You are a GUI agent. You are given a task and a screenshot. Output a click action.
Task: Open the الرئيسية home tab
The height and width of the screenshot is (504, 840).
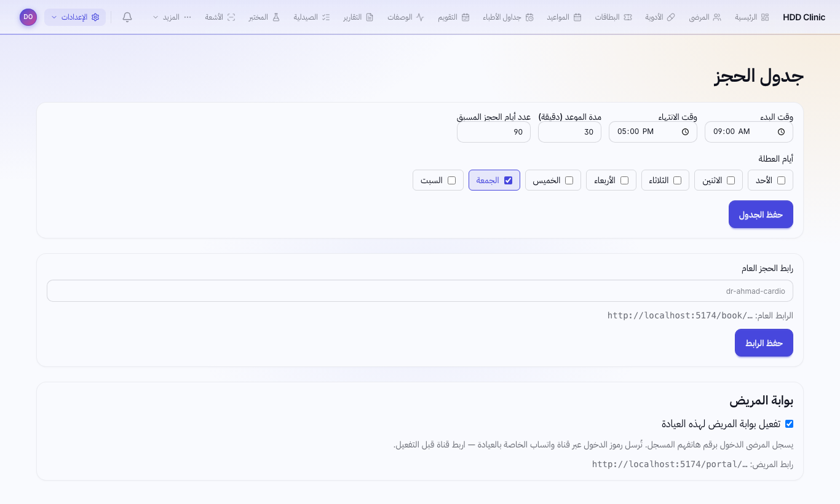click(x=752, y=17)
